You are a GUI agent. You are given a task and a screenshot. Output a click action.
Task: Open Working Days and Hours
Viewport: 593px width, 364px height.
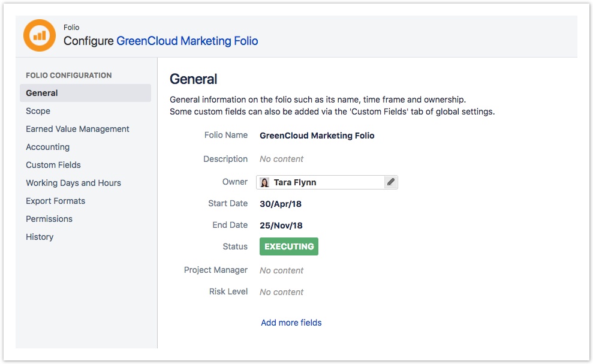coord(73,183)
